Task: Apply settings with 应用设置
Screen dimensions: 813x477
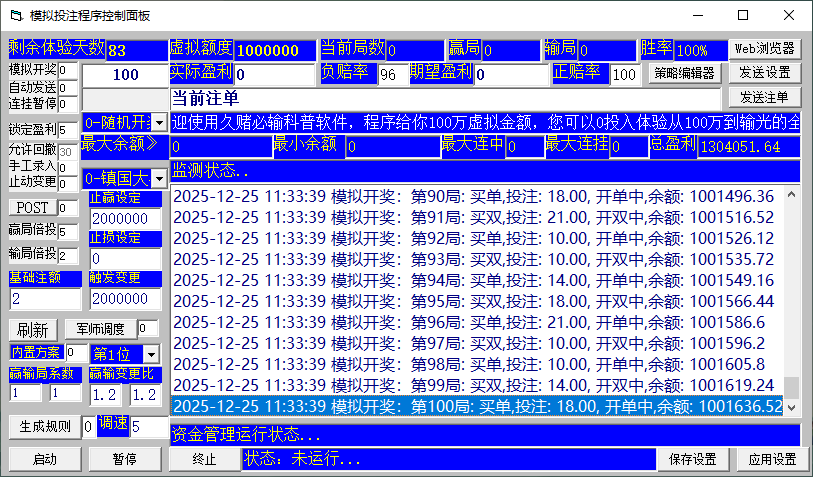Action: click(772, 459)
